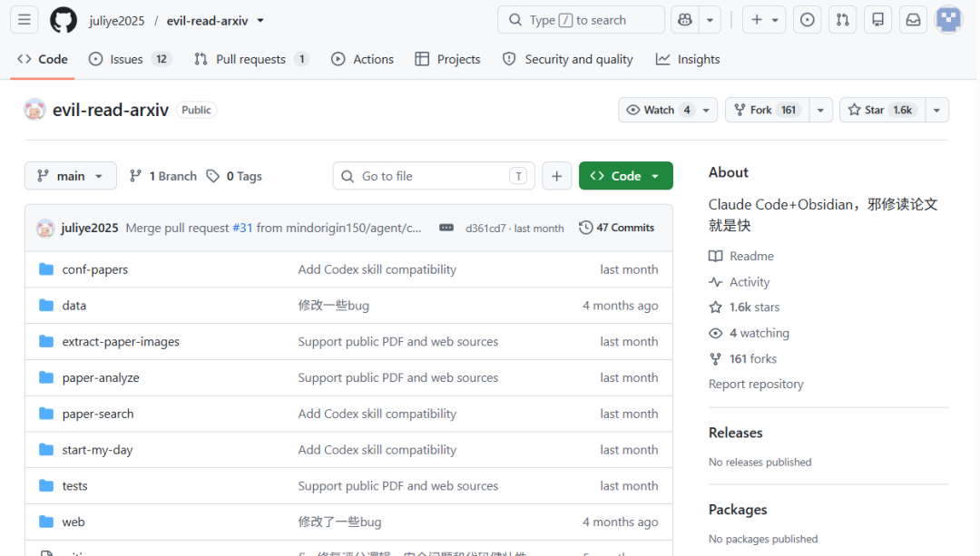Expand the main branch selector
This screenshot has height=556, width=980.
(x=71, y=176)
